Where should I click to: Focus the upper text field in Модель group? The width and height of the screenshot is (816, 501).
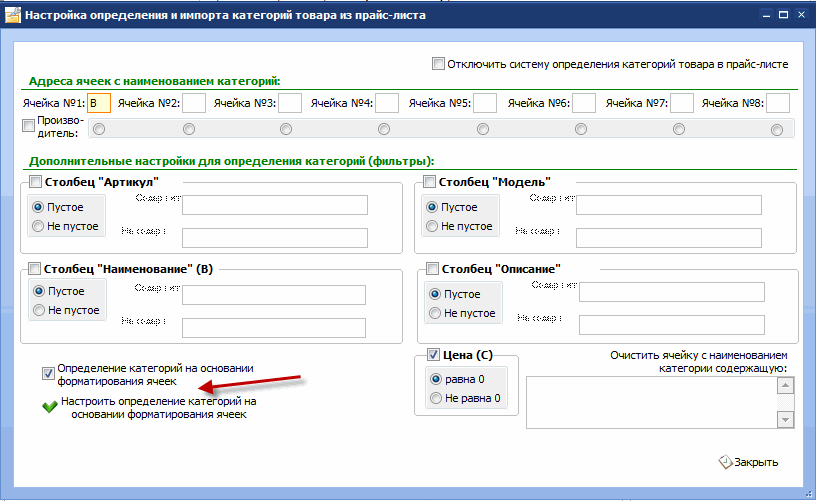point(669,205)
